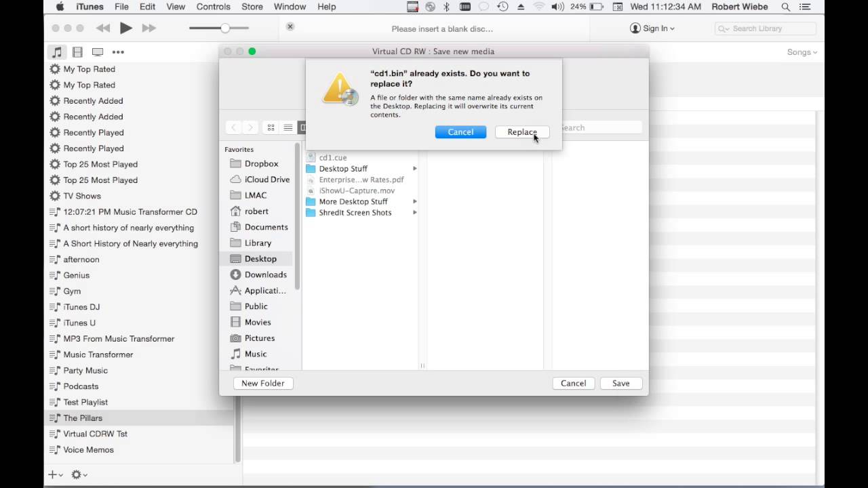The image size is (868, 488).
Task: Select robert home folder in Favorites
Action: point(256,211)
